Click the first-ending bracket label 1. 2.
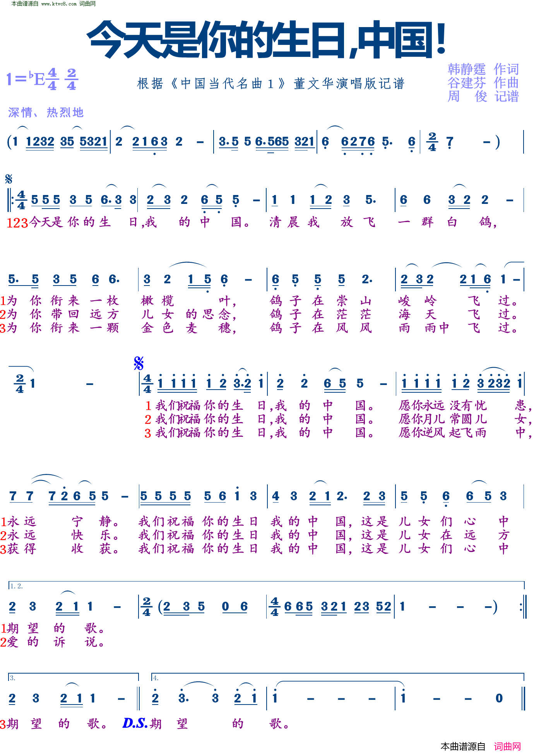 [17, 586]
